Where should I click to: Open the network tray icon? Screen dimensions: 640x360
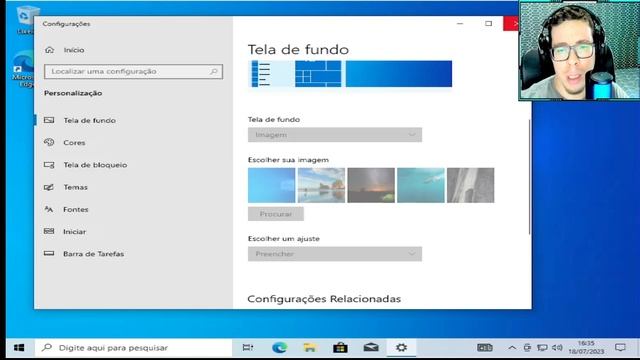point(542,348)
